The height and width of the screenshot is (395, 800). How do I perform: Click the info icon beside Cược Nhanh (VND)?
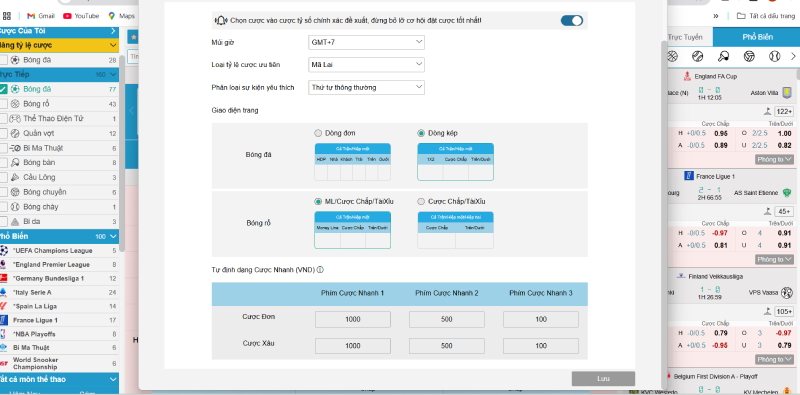(x=320, y=270)
